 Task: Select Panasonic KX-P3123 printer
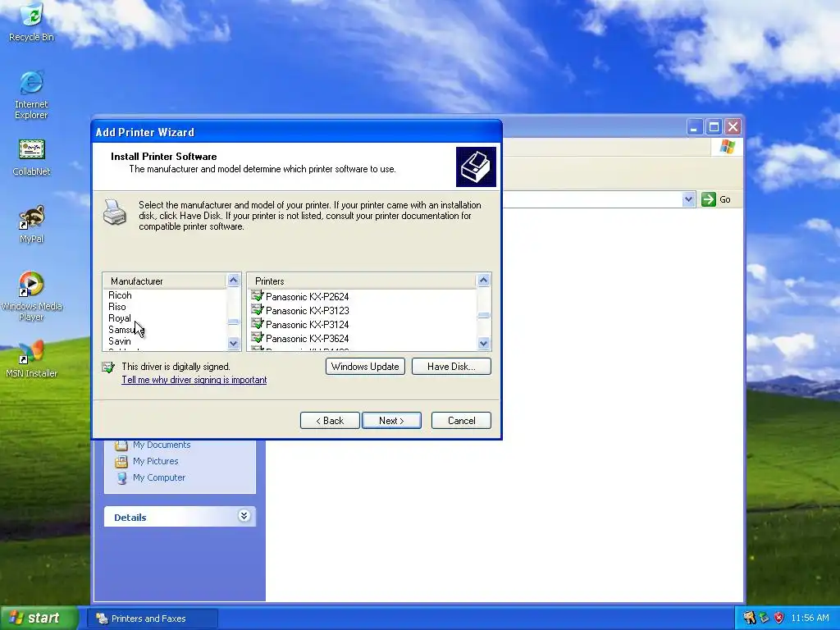point(307,310)
